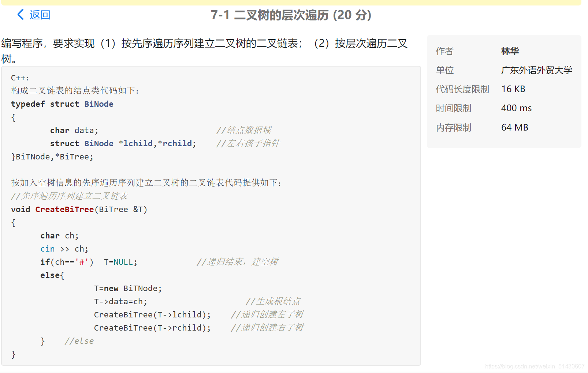Click the 'C++:' label in the code box

click(x=20, y=78)
